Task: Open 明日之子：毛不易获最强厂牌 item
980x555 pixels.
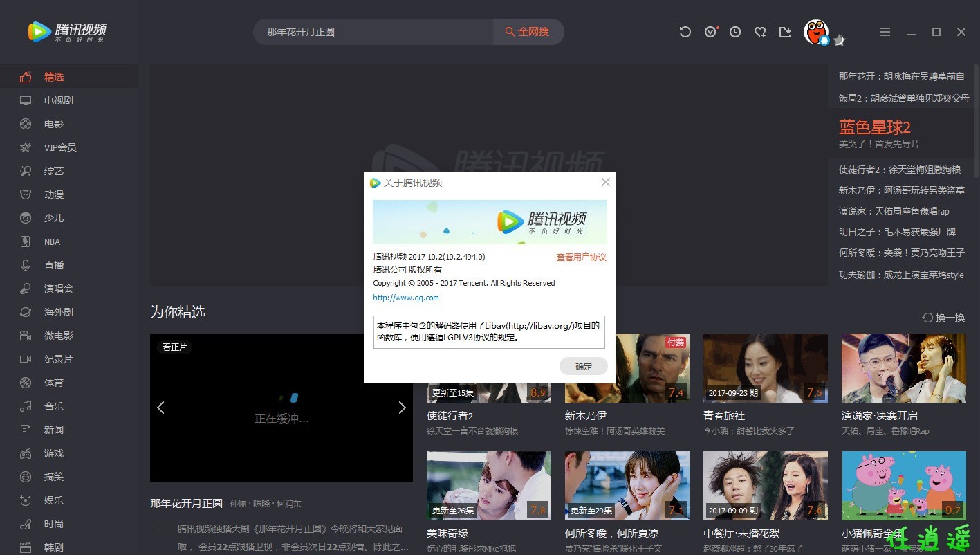Action: coord(897,232)
